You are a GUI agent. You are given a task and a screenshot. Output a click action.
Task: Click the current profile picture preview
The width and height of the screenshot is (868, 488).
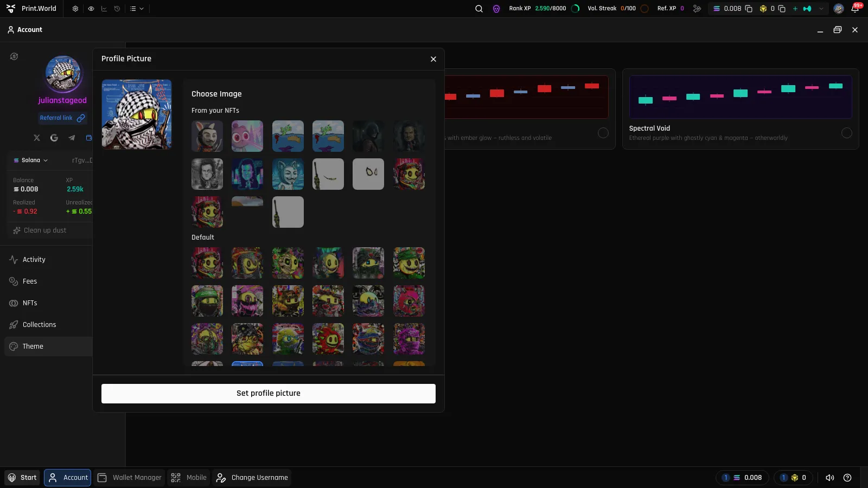137,114
